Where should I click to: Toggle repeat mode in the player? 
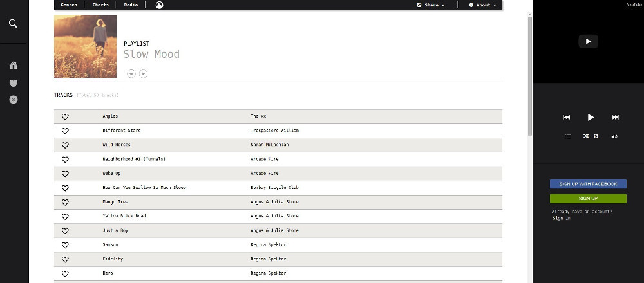tap(596, 136)
